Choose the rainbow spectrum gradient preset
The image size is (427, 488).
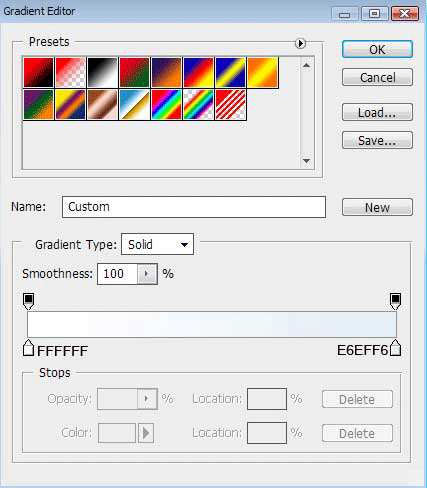[166, 104]
